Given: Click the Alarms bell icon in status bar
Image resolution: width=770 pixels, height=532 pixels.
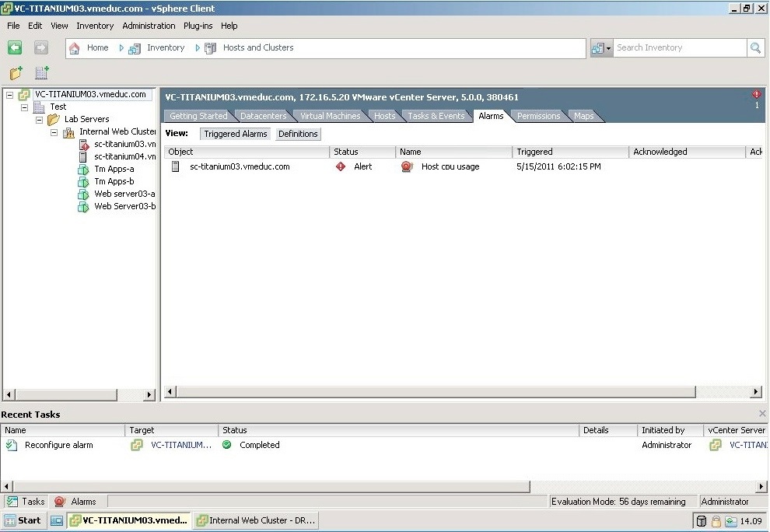Looking at the screenshot, I should point(59,502).
